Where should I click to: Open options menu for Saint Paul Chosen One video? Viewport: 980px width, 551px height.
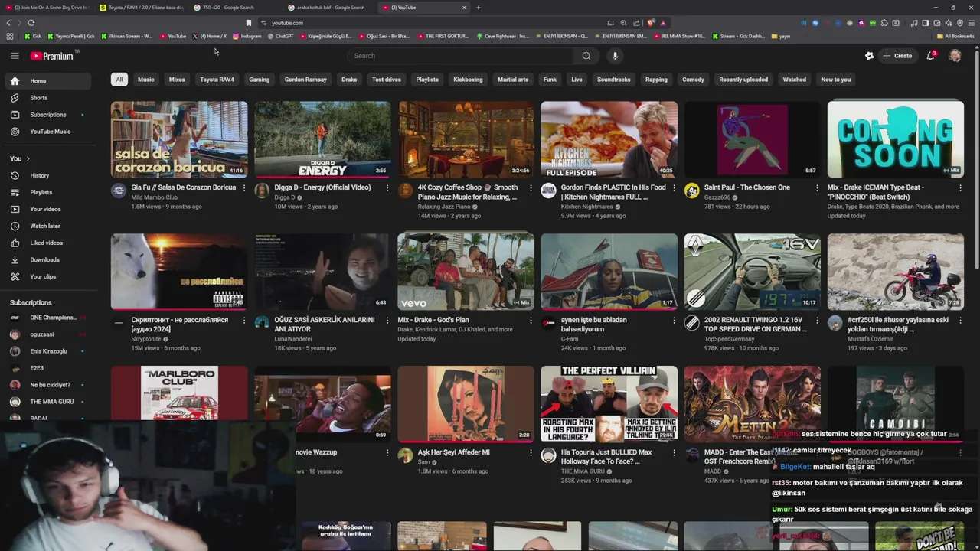tap(816, 188)
